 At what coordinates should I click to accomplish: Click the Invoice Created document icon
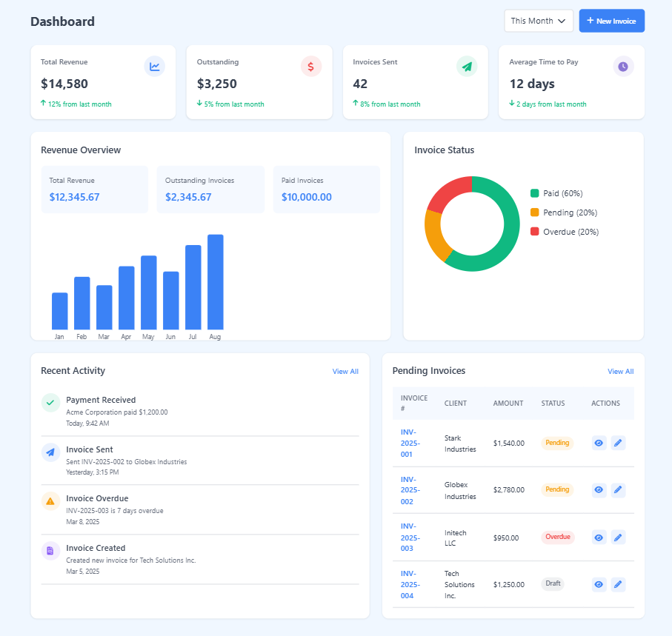(50, 551)
